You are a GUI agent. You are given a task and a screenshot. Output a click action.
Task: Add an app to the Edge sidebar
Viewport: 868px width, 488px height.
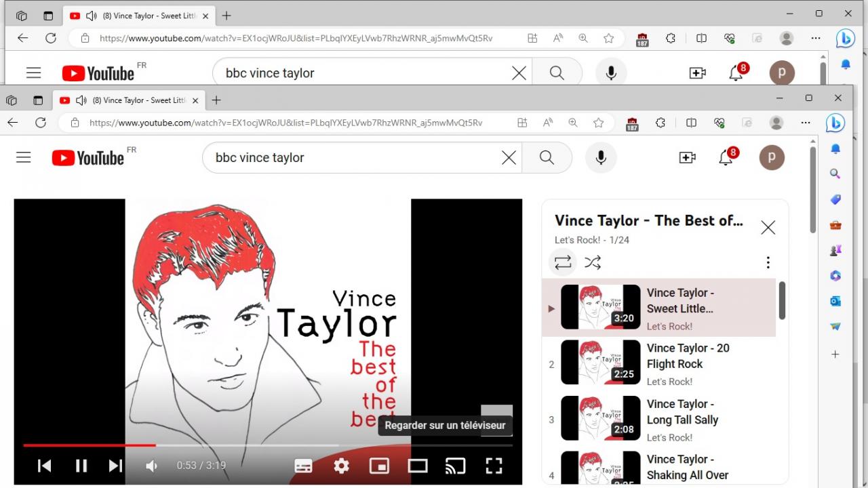pyautogui.click(x=835, y=354)
